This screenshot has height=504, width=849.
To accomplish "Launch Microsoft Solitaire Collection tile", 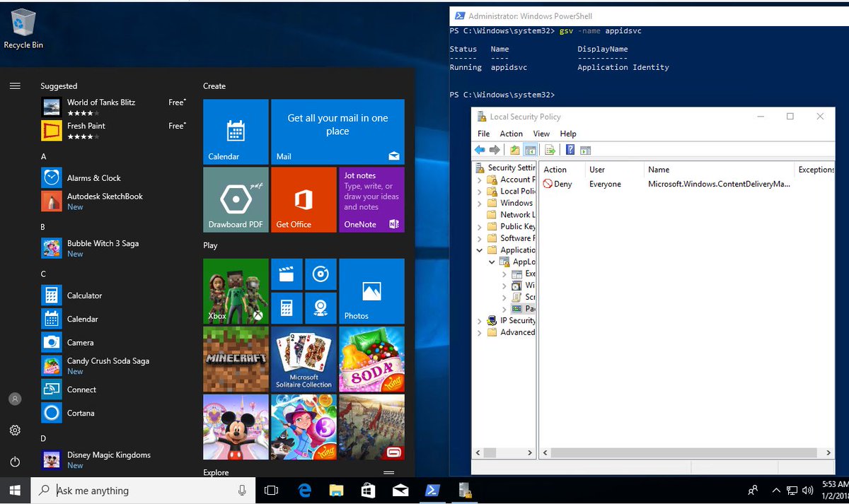I will [304, 359].
